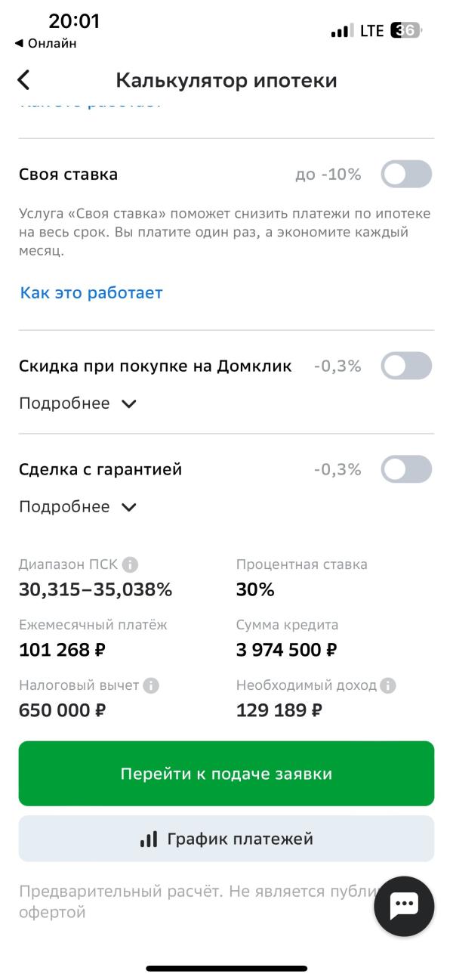
Task: Tap info icon beside Налоговый вычет
Action: (x=151, y=685)
